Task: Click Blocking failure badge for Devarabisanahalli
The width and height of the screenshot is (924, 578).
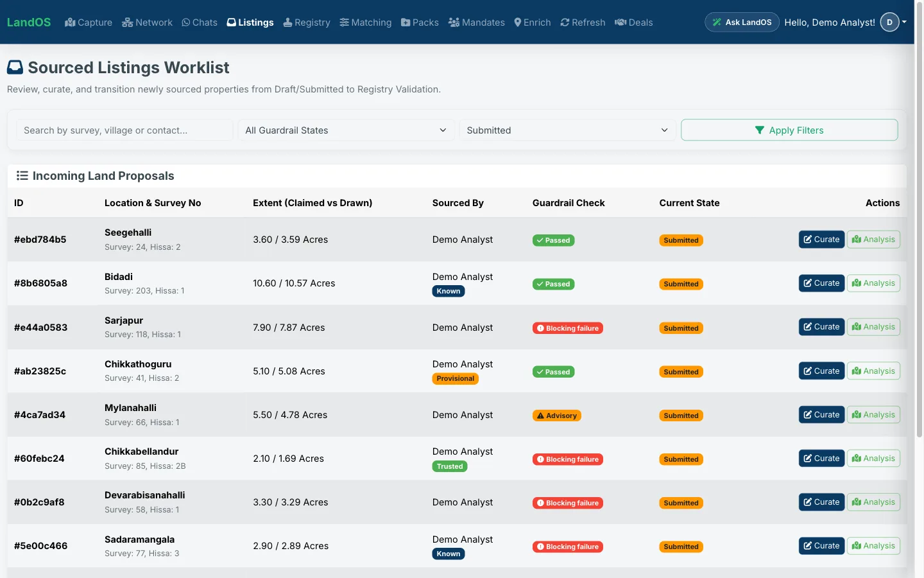Action: [567, 503]
